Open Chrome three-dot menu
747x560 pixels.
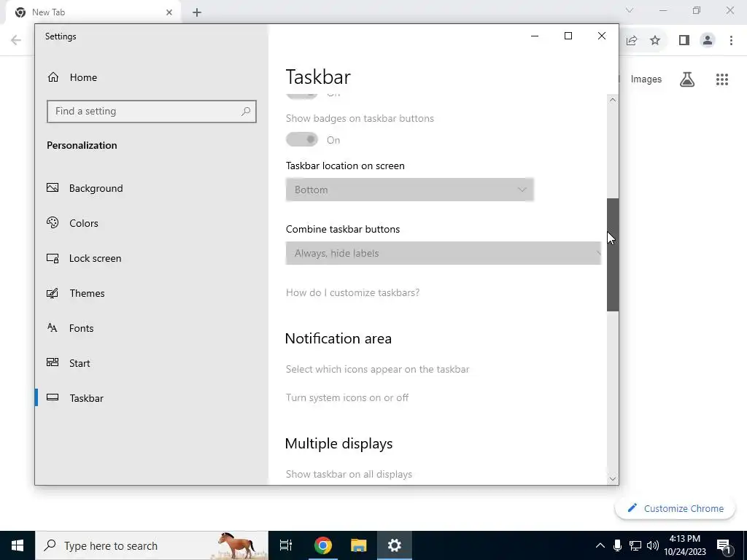point(731,41)
